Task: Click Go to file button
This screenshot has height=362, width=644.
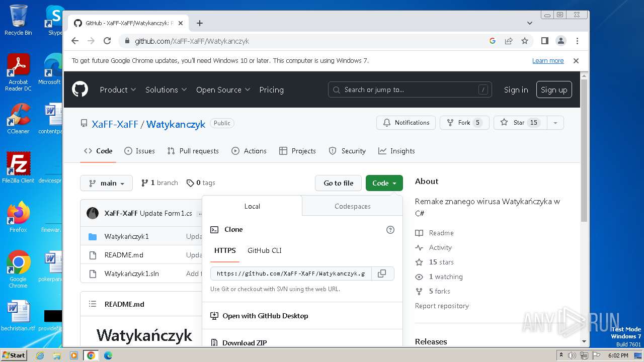Action: [x=338, y=183]
